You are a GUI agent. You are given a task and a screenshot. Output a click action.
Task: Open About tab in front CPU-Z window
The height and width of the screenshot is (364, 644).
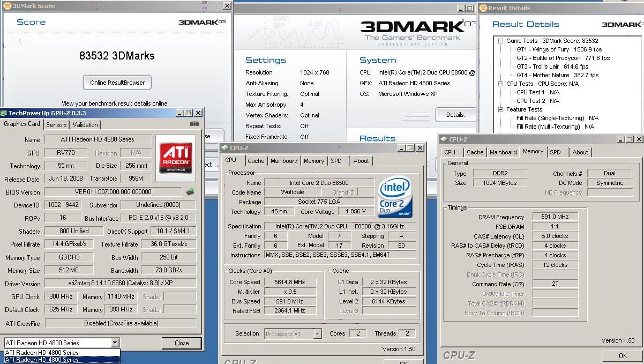click(x=361, y=161)
